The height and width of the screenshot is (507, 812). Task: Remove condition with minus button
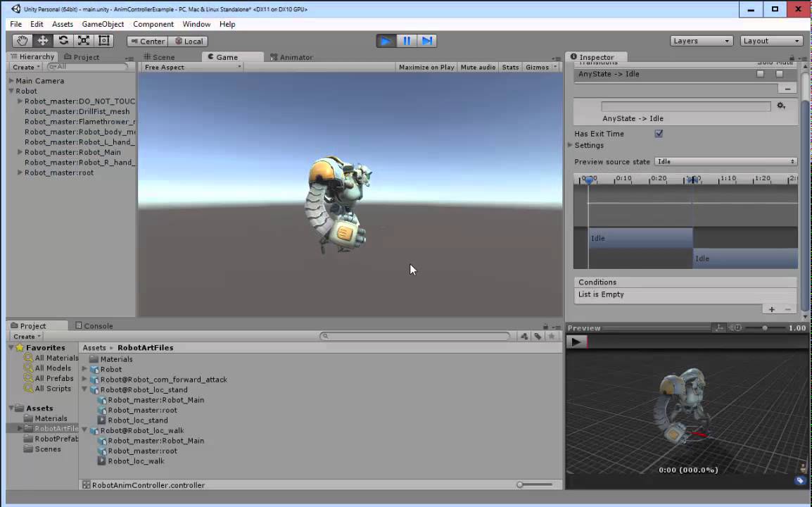tap(788, 310)
